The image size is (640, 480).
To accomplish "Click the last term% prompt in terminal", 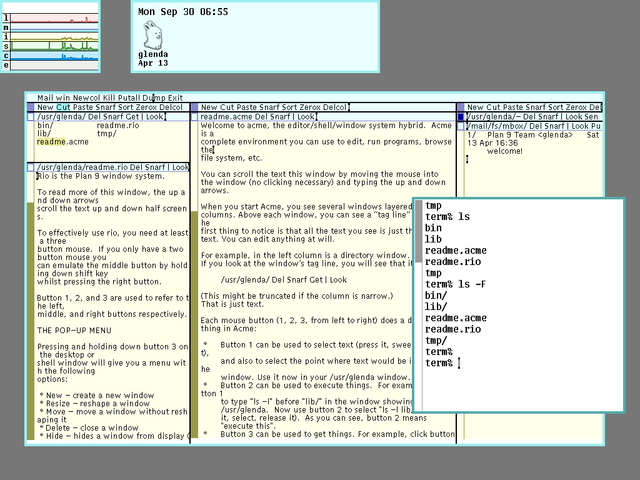I will pyautogui.click(x=439, y=363).
